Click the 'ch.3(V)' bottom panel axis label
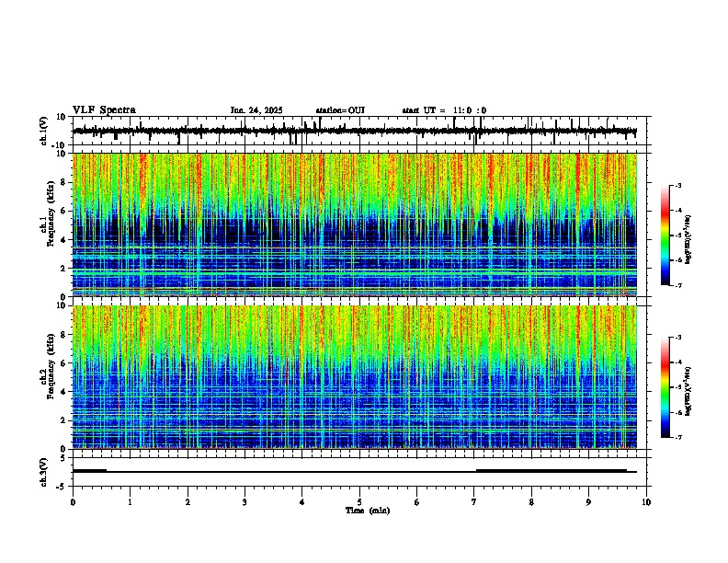This screenshot has width=728, height=563. 43,472
